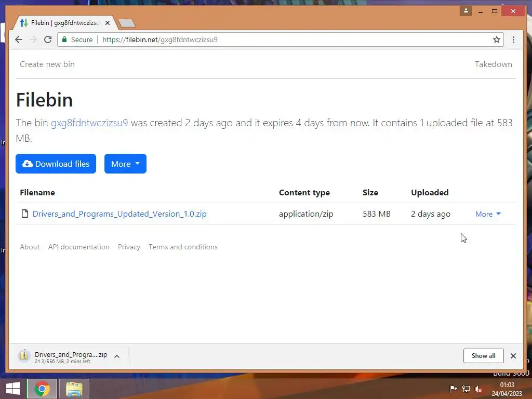Open the Chrome three-dot menu

click(x=513, y=39)
